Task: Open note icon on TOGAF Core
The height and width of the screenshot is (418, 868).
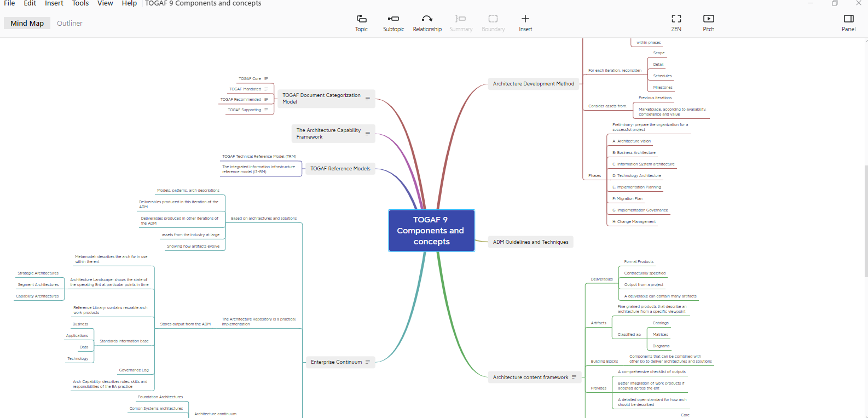Action: (x=267, y=78)
